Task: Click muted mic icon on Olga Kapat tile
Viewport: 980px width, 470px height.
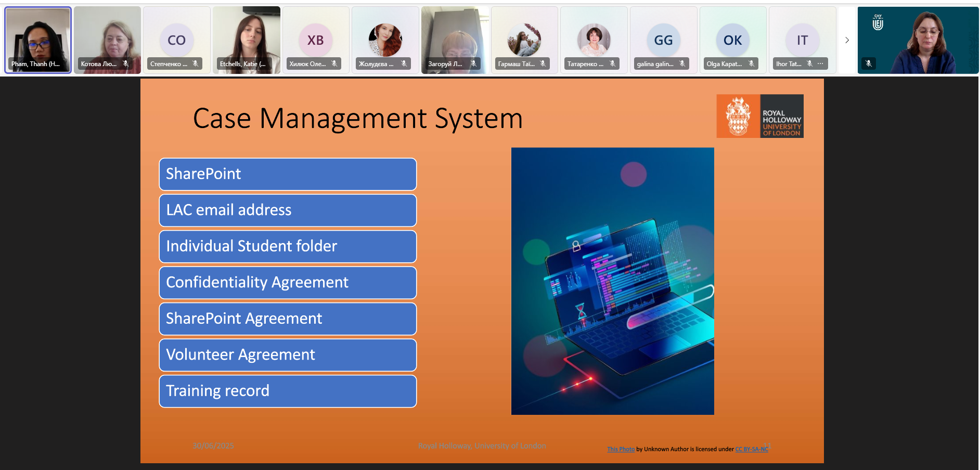Action: coord(751,63)
